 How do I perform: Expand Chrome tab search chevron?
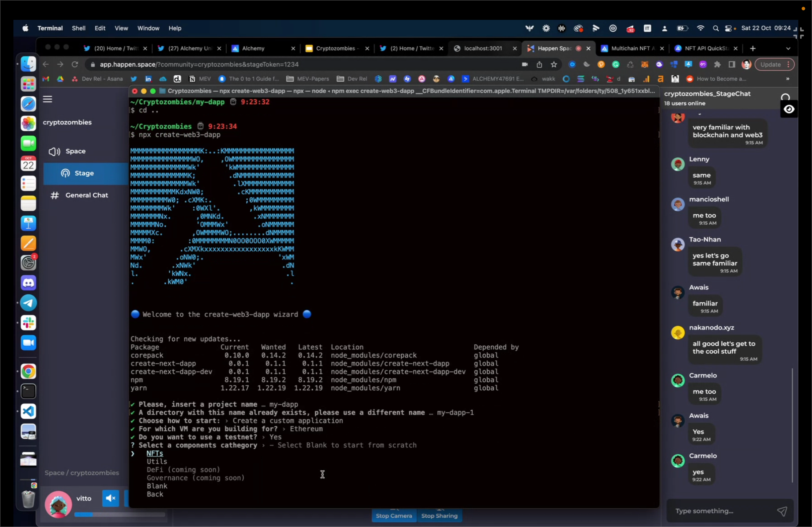(788, 48)
